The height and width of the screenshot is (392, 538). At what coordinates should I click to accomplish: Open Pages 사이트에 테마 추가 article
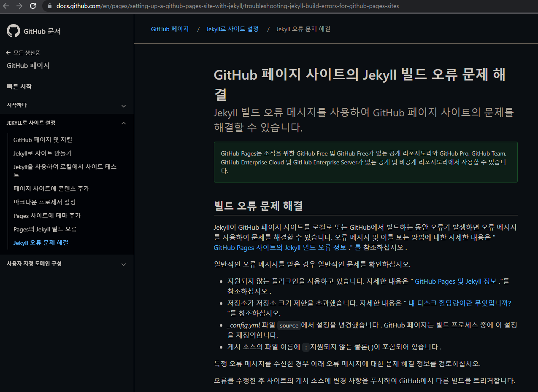coord(47,216)
